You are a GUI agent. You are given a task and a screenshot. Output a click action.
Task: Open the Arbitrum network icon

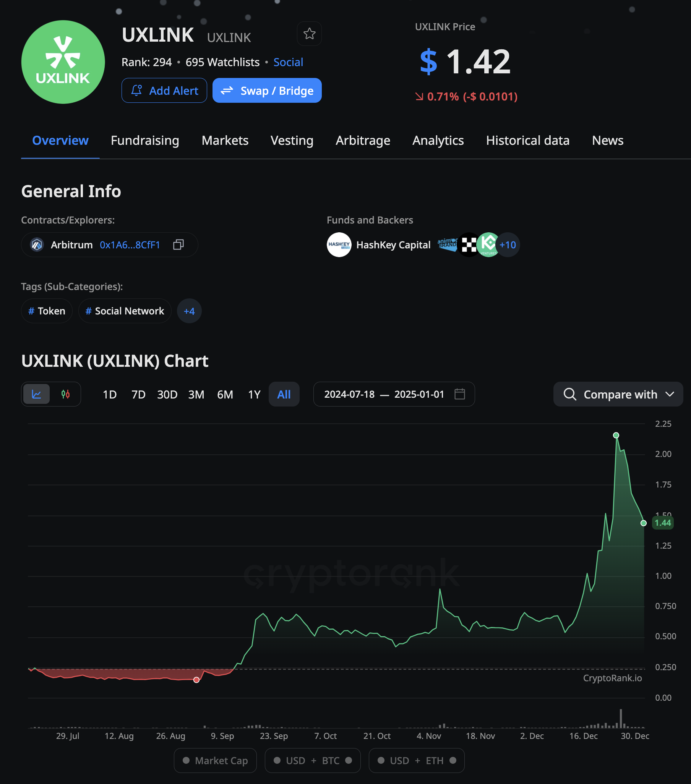pos(37,245)
